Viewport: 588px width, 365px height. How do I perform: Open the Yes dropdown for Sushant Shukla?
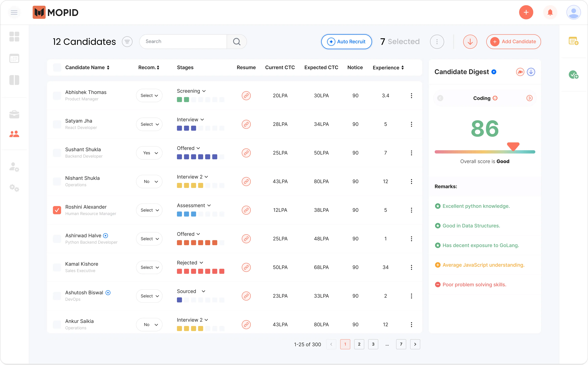coord(149,153)
